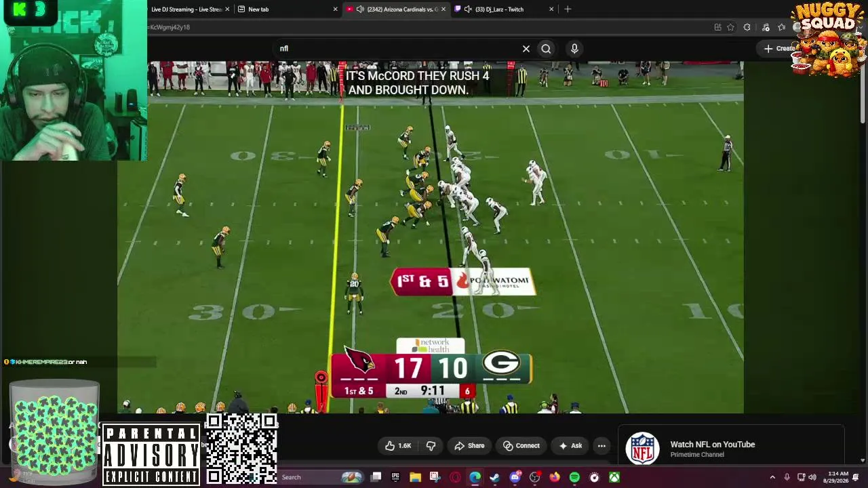The width and height of the screenshot is (868, 488).
Task: Open the YouTube Create button
Action: pos(780,49)
